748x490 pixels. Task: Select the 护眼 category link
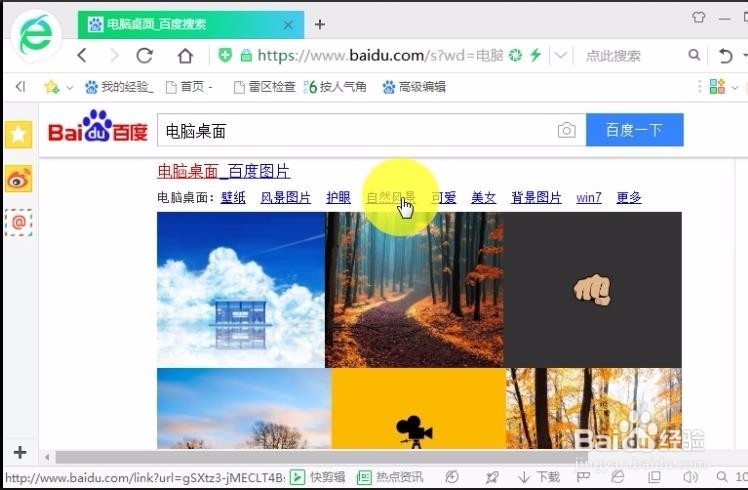pos(338,198)
